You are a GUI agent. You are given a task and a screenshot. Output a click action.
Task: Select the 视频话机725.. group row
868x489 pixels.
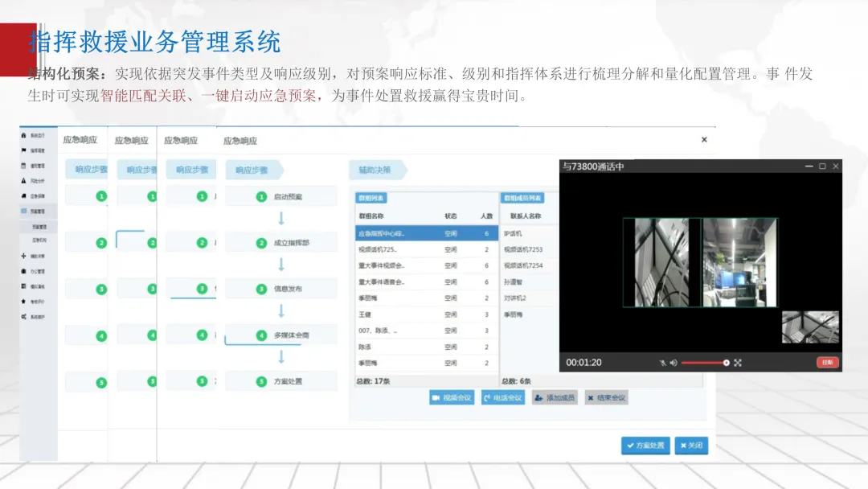tap(426, 250)
